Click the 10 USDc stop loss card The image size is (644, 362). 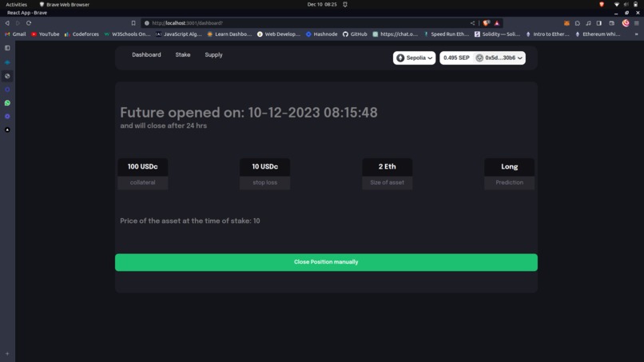(x=265, y=174)
